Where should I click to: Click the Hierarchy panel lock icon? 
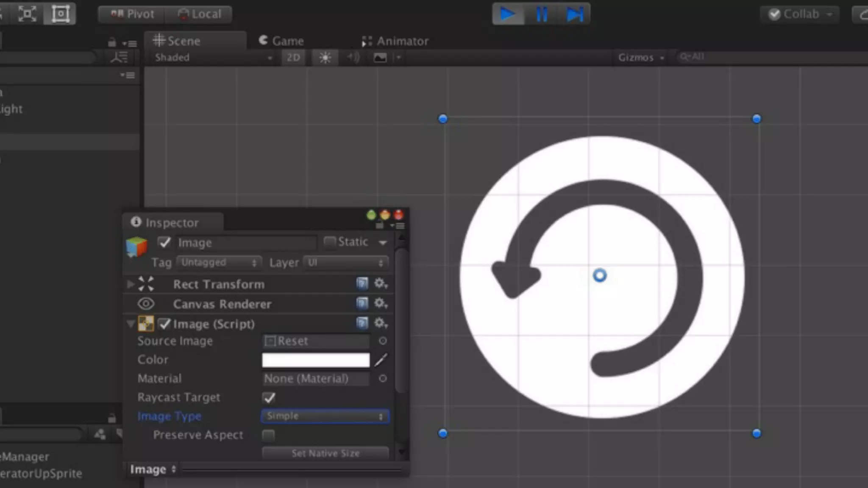point(111,42)
